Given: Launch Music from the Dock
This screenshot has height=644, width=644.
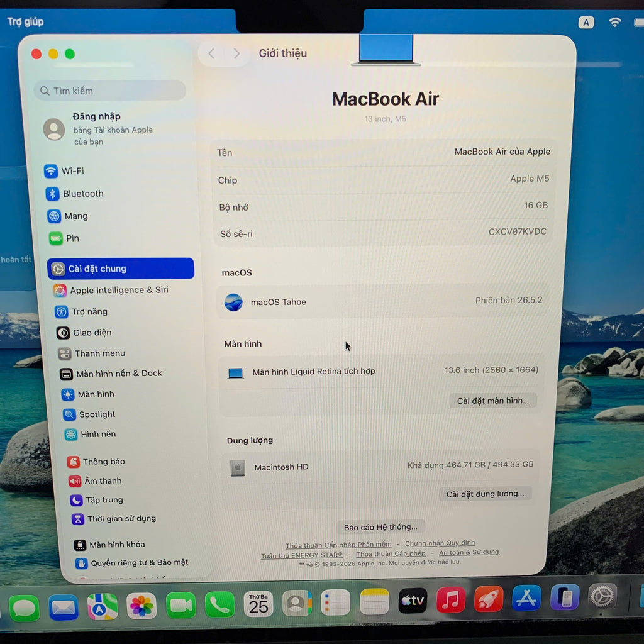Looking at the screenshot, I should (451, 599).
